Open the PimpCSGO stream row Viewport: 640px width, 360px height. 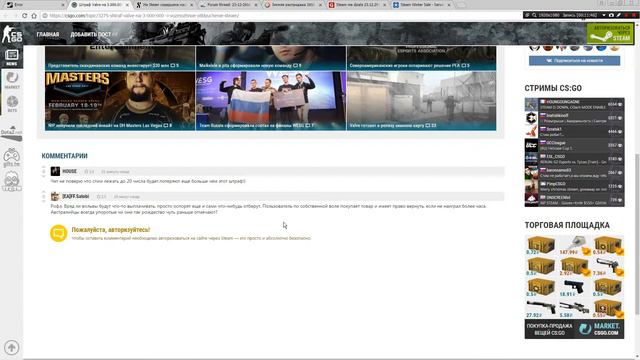(574, 186)
